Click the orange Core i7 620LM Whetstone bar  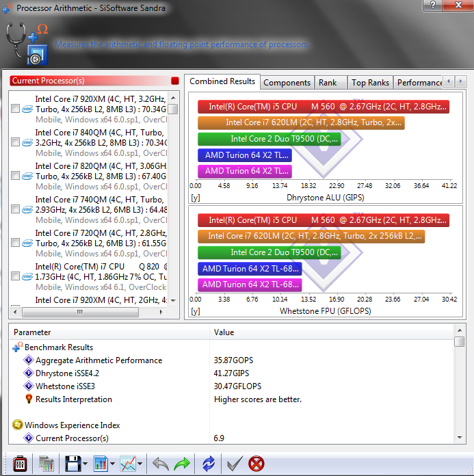click(311, 236)
